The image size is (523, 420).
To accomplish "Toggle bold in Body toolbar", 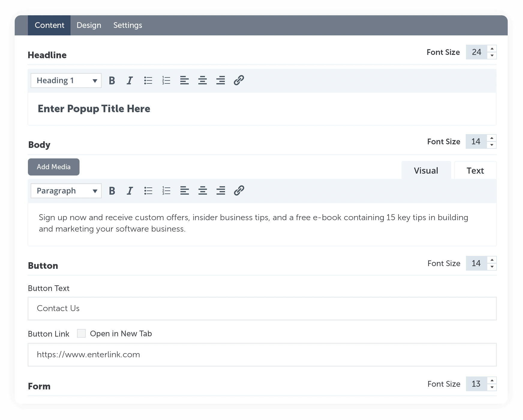I will (x=112, y=191).
